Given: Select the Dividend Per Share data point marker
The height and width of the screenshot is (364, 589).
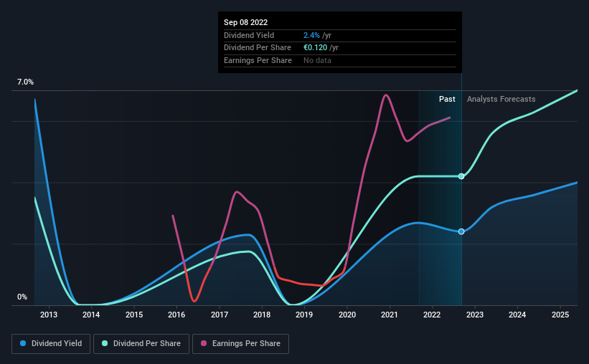Looking at the screenshot, I should click(x=461, y=176).
